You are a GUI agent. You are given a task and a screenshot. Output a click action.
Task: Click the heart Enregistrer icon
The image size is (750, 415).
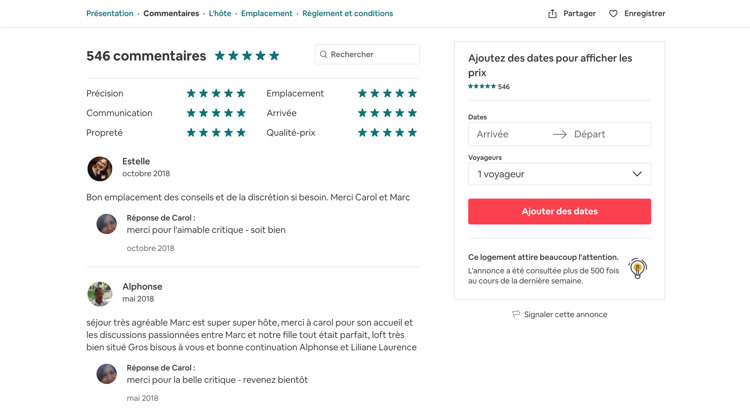pos(613,13)
